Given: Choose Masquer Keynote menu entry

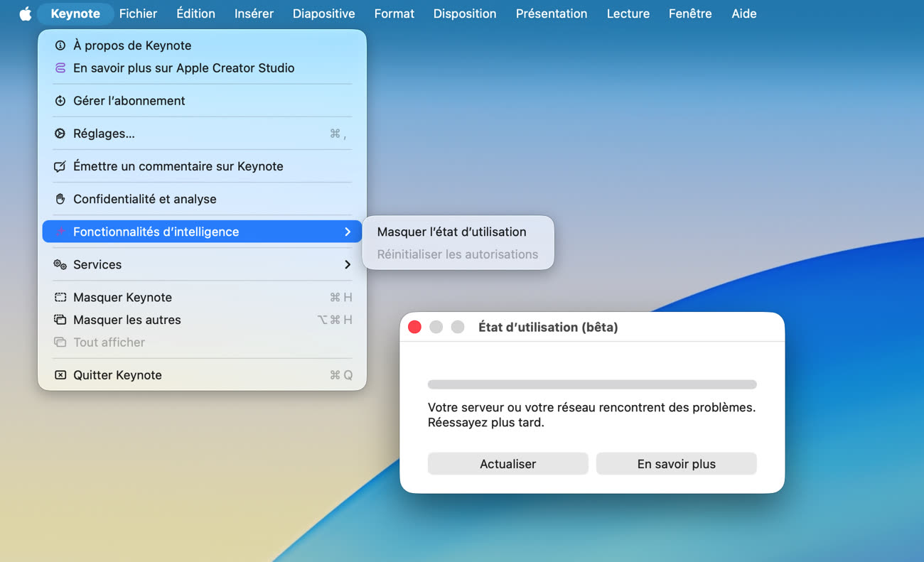Looking at the screenshot, I should point(122,297).
